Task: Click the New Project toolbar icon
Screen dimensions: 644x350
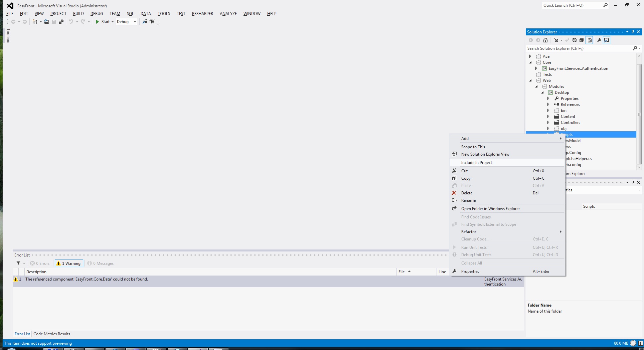Action: [35, 22]
